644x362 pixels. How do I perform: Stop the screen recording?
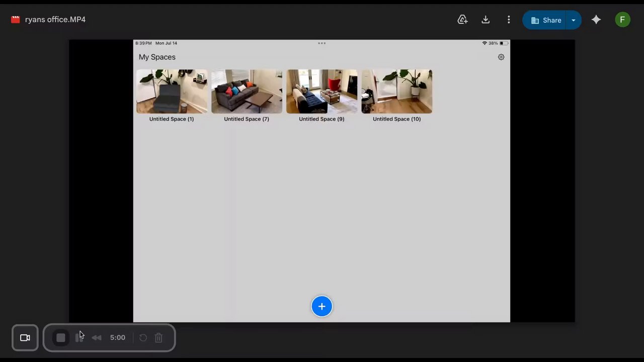[x=61, y=338]
